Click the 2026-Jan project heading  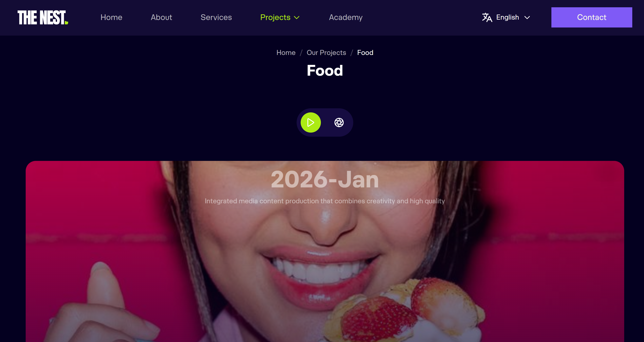coord(325,179)
